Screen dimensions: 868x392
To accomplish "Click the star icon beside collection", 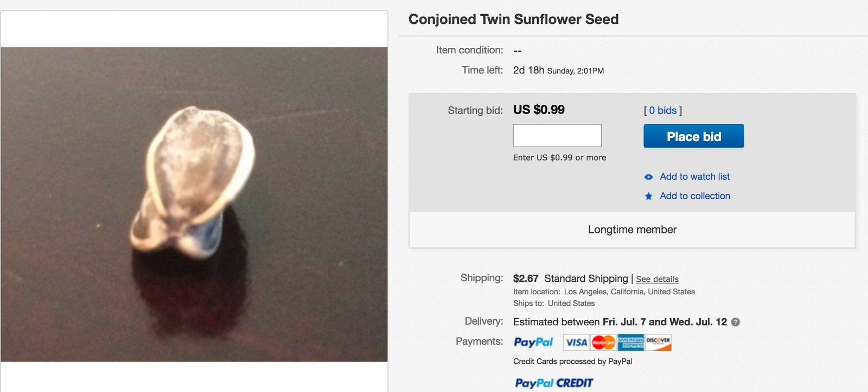I will [648, 197].
